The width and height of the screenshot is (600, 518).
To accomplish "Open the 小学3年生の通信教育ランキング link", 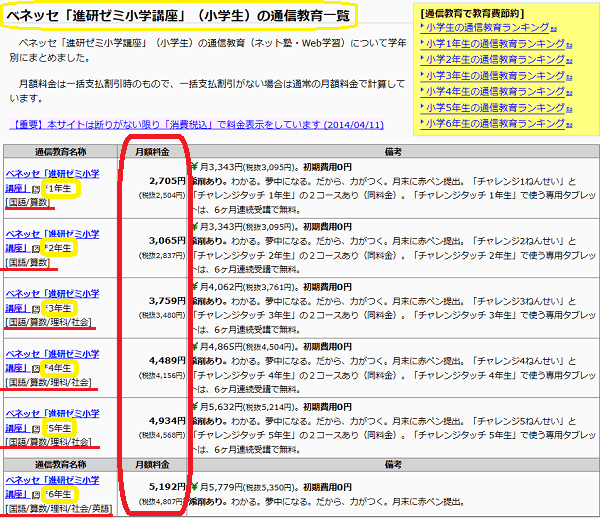I will 496,76.
